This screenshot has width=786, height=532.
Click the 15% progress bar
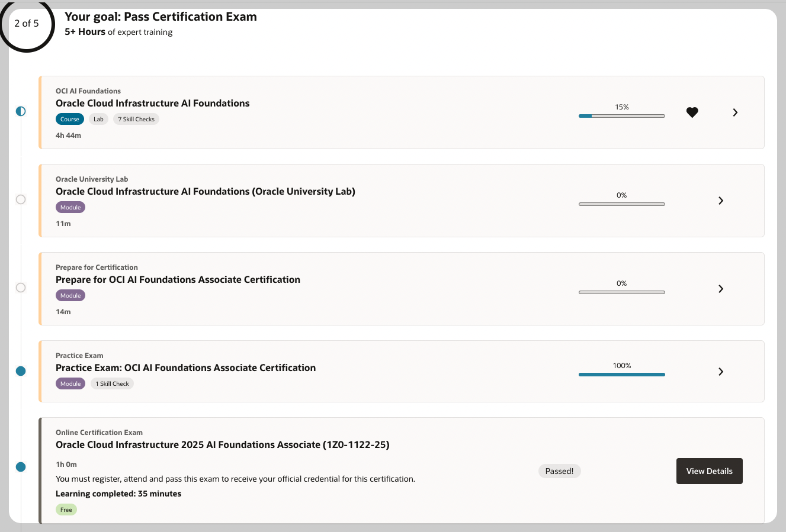click(x=621, y=116)
